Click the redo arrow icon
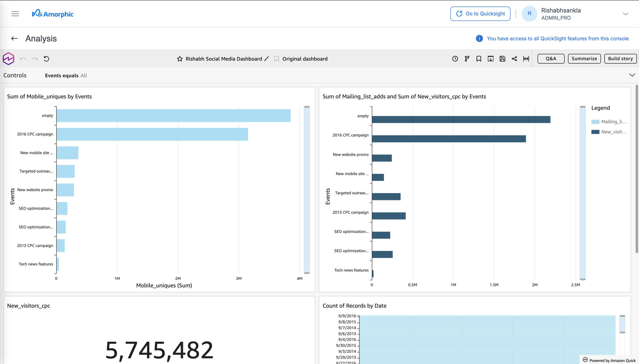Screen dimensions: 639x364 34,58
